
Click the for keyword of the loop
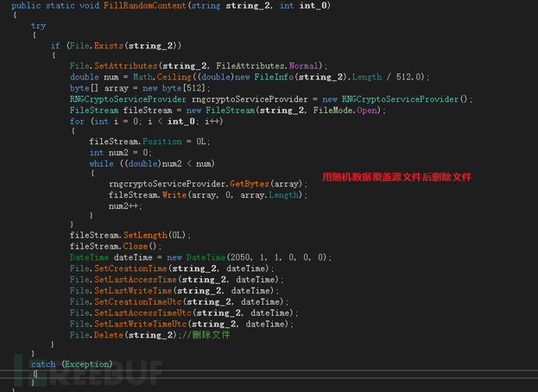coord(77,122)
